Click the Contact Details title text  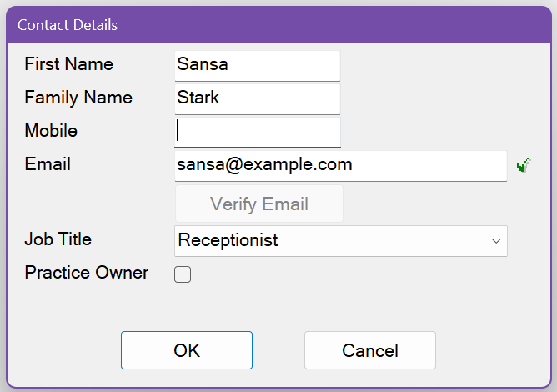pyautogui.click(x=68, y=25)
